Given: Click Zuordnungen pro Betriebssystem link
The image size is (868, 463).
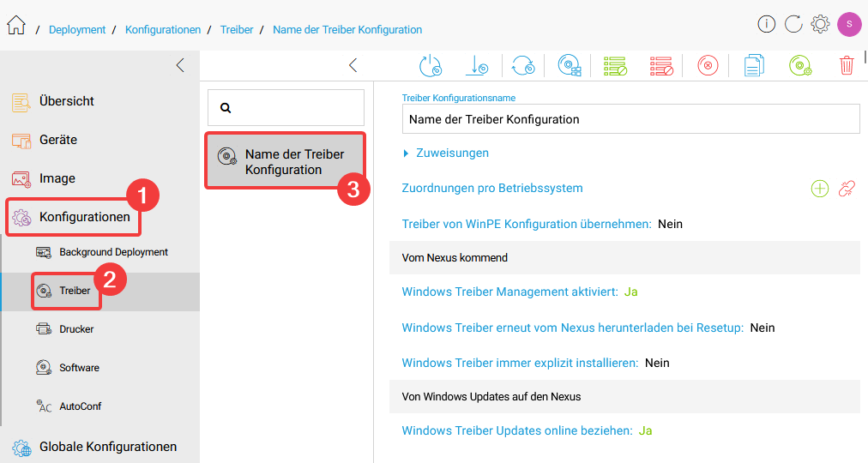Looking at the screenshot, I should click(492, 188).
